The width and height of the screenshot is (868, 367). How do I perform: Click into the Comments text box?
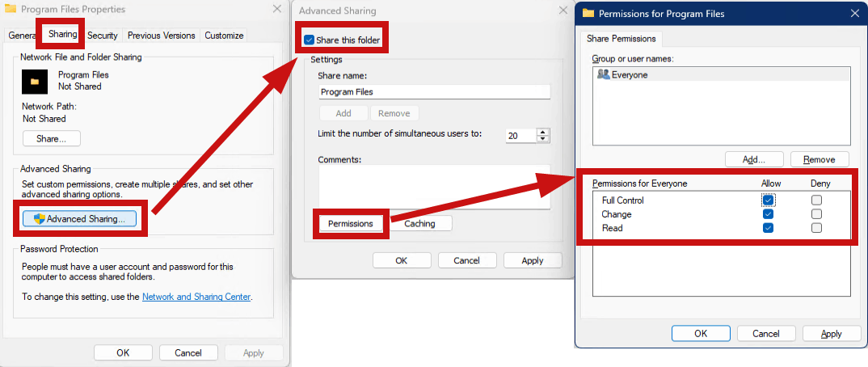click(435, 187)
